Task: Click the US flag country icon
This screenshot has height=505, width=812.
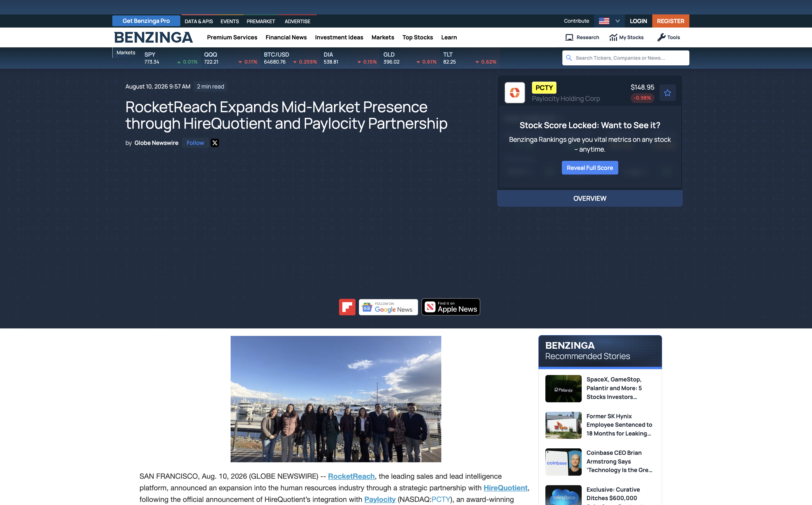Action: 604,21
